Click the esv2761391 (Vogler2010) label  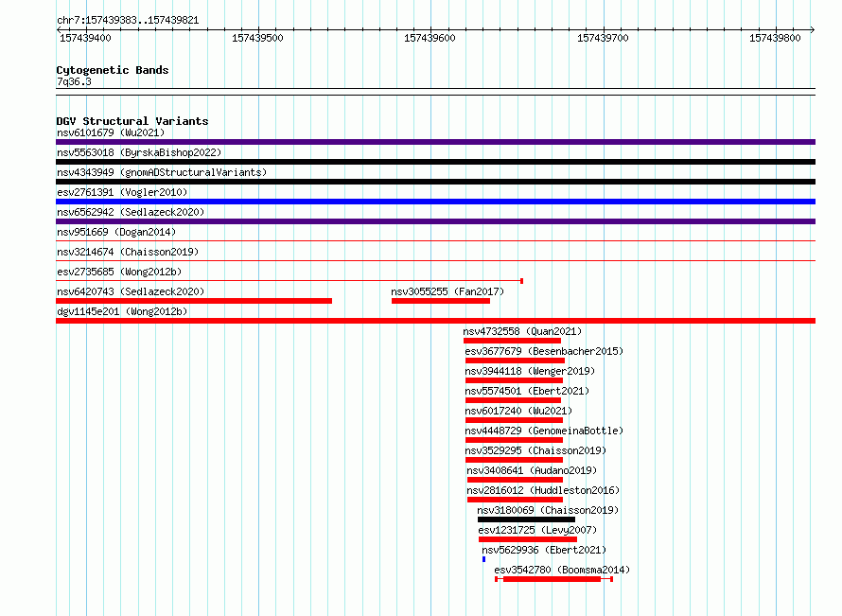pos(122,192)
